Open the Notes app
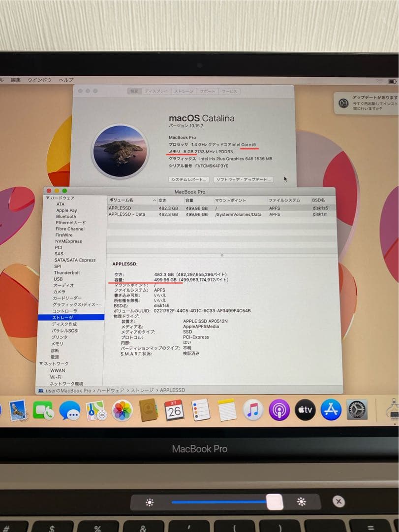Viewport: 399px width, 532px height. click(x=226, y=410)
